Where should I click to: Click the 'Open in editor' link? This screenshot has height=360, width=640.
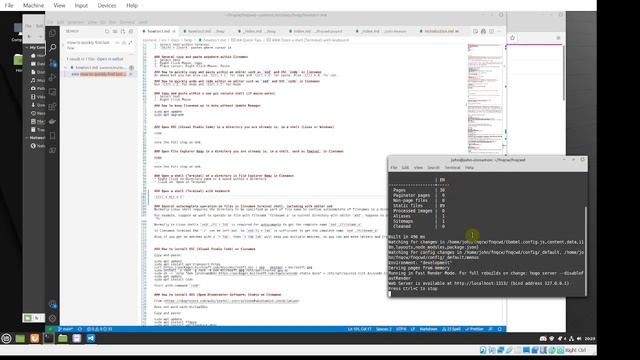pos(110,59)
